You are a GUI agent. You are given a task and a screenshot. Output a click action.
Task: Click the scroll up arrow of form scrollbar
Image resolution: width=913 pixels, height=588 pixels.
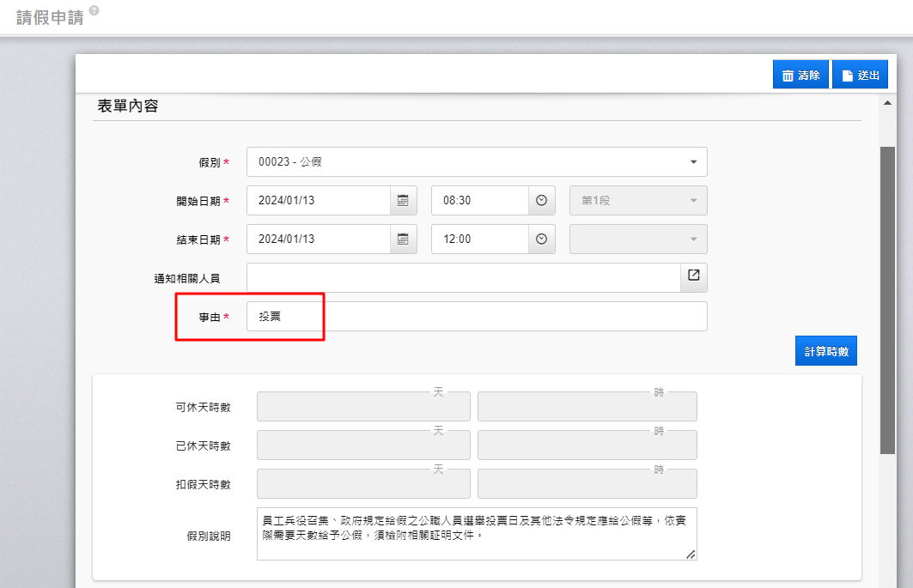click(x=887, y=102)
